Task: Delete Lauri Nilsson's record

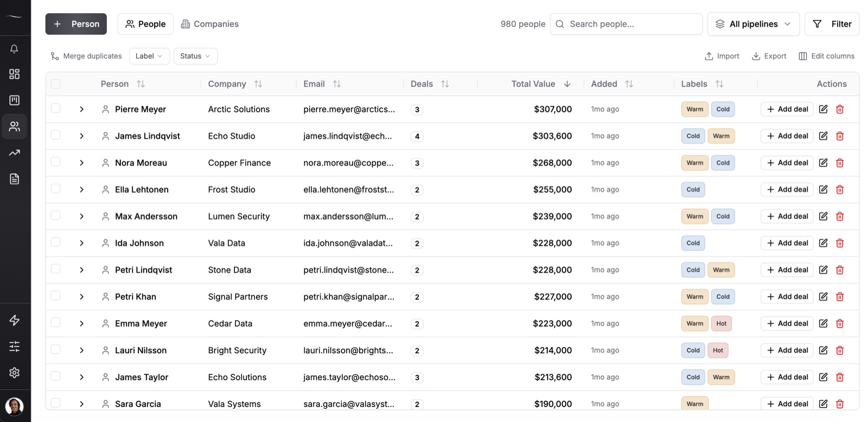Action: 840,350
